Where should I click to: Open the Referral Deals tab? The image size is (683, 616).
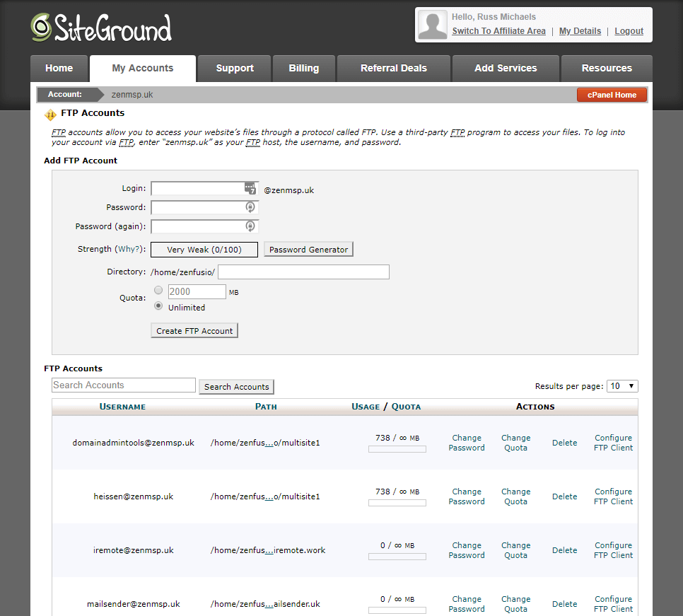[x=394, y=69]
